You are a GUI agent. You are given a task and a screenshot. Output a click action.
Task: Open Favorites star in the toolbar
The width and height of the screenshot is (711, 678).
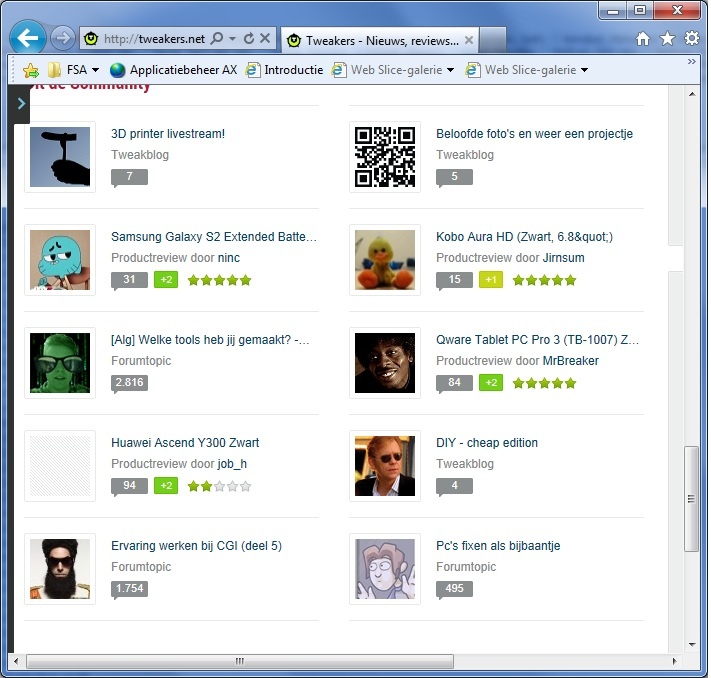point(667,39)
